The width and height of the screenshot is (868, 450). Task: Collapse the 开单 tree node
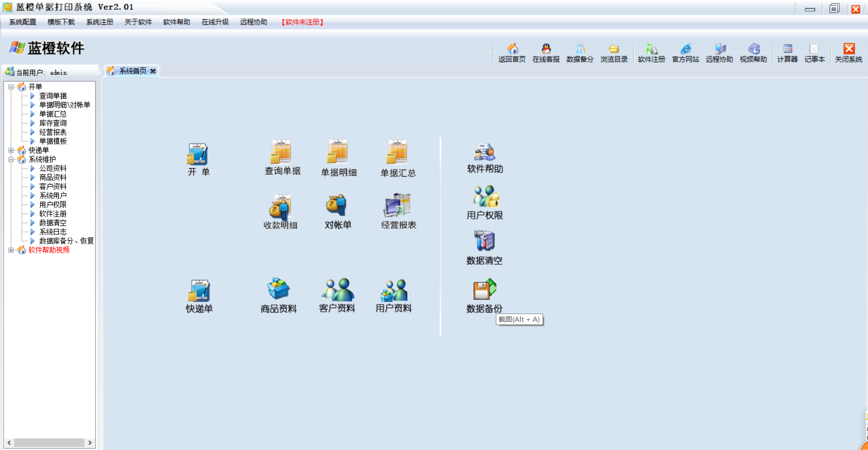(x=11, y=87)
